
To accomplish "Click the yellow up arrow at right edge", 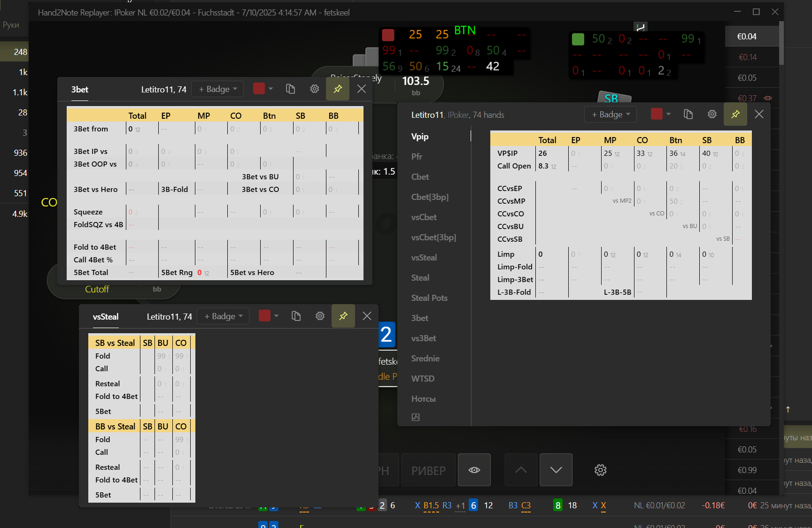I will pyautogui.click(x=788, y=409).
